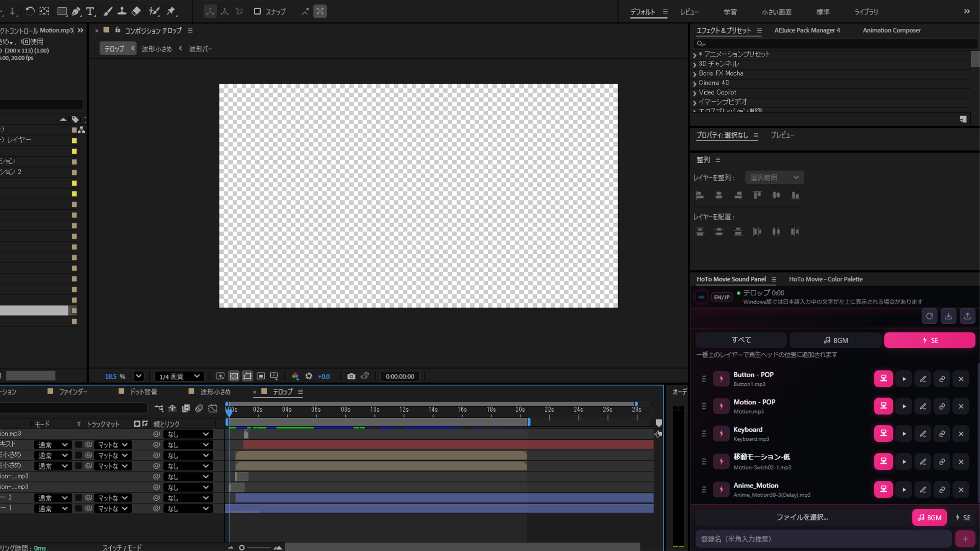Select the Type tool
This screenshot has width=980, height=551.
point(90,11)
